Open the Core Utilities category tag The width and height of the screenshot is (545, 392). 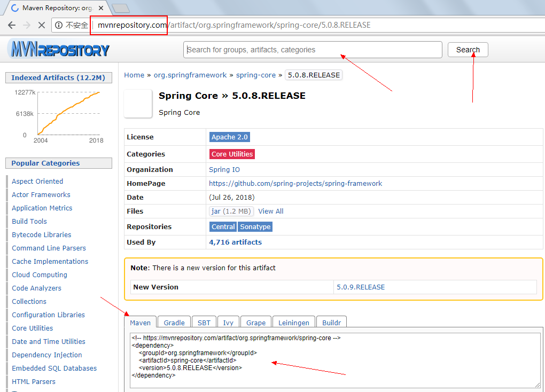232,154
